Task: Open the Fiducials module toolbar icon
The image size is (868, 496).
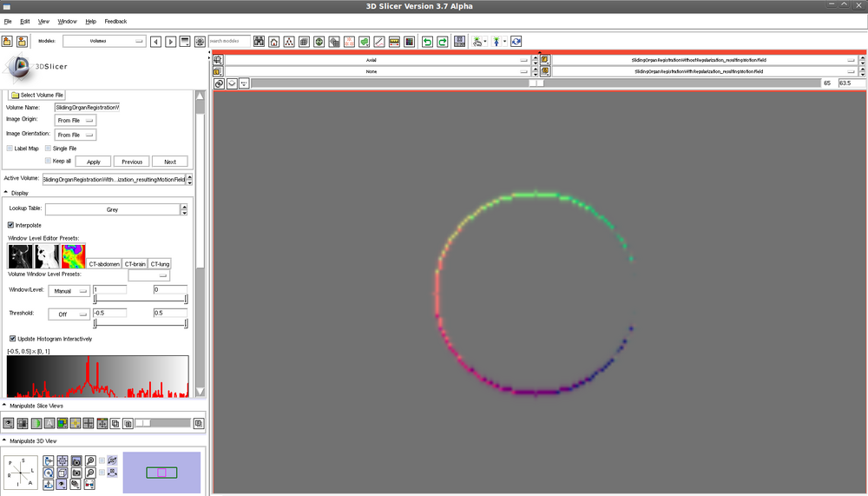Action: [349, 42]
